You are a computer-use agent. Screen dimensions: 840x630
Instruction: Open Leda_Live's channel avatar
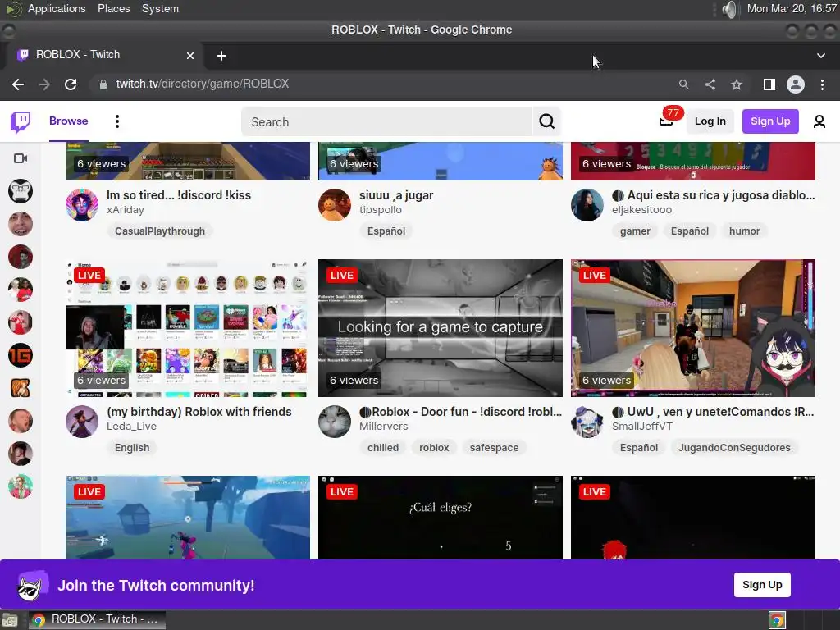click(82, 422)
